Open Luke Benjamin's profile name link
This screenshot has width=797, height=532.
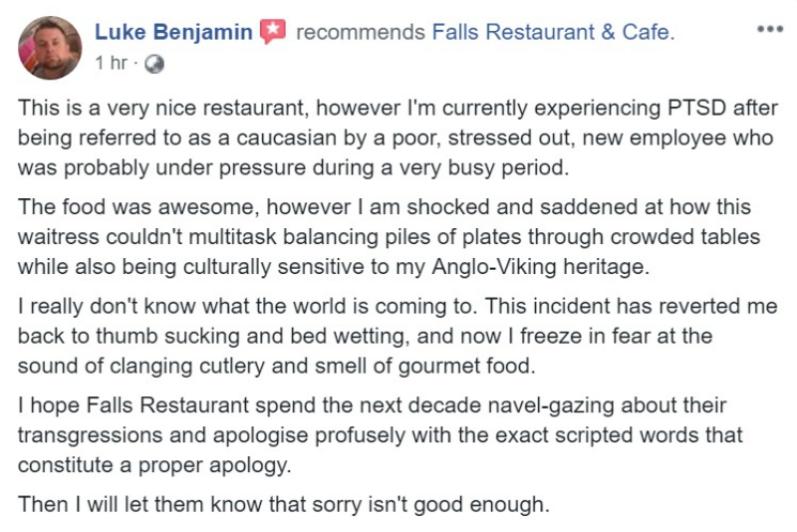pyautogui.click(x=173, y=32)
